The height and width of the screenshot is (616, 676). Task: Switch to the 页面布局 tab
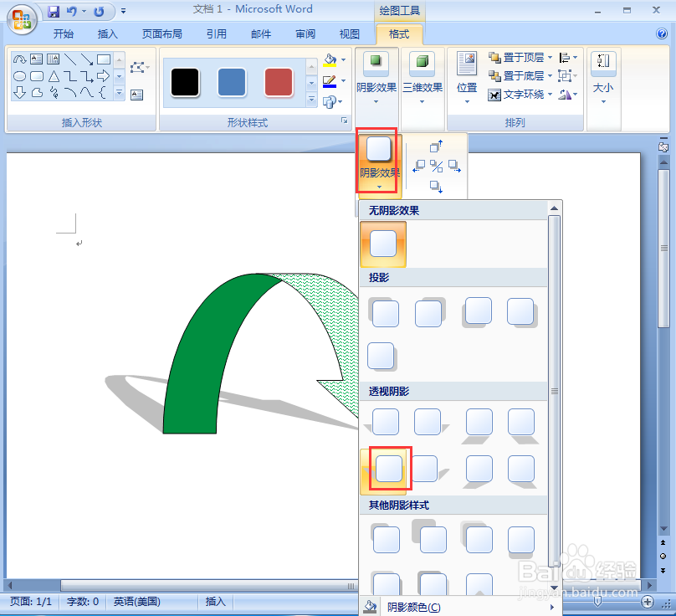[162, 34]
